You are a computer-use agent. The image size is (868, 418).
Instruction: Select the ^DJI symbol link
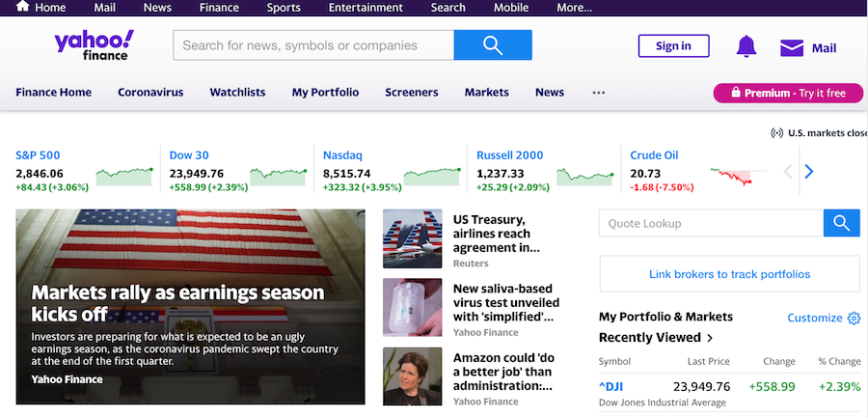pyautogui.click(x=610, y=386)
